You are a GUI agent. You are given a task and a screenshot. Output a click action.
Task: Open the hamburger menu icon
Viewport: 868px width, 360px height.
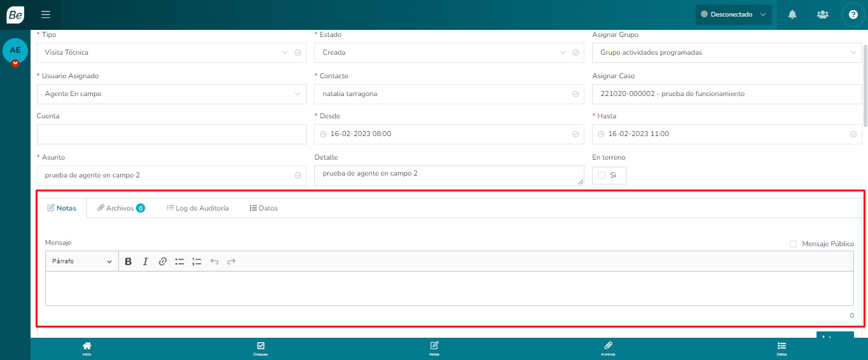point(45,15)
